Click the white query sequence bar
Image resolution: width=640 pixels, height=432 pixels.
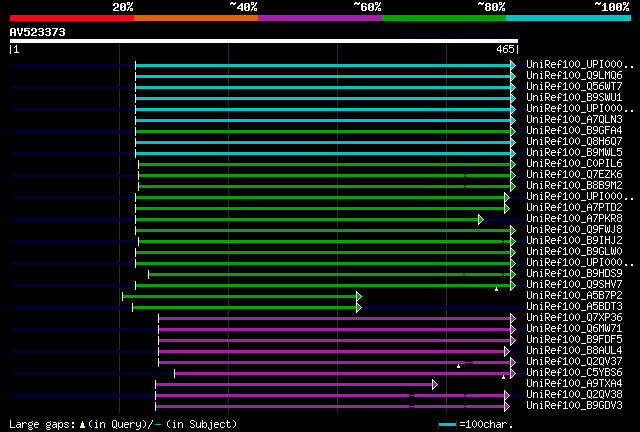[x=264, y=41]
